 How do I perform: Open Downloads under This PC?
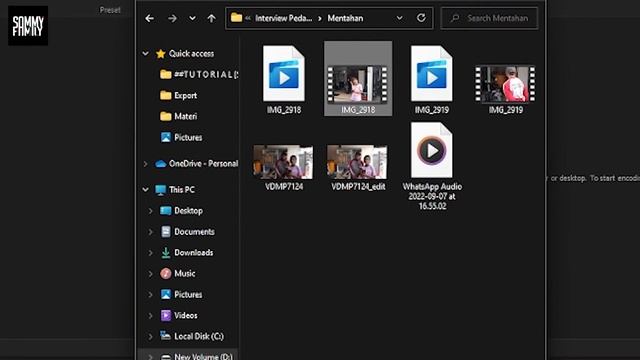coord(187,253)
